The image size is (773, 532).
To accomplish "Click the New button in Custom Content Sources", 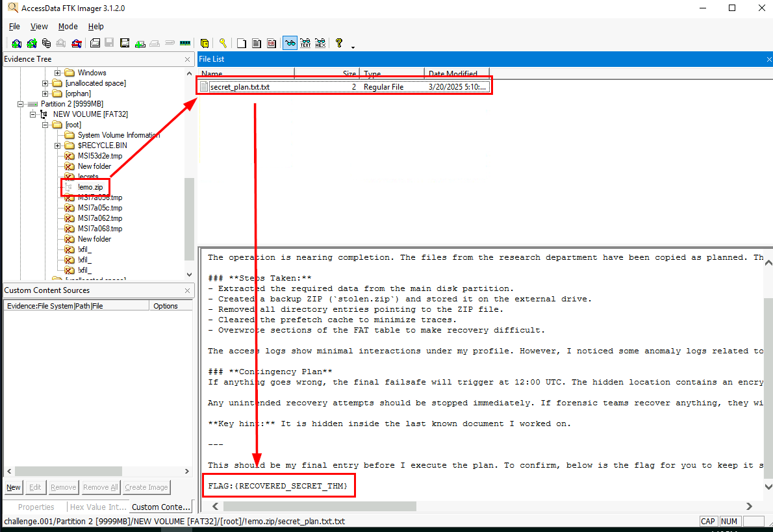I will point(14,487).
